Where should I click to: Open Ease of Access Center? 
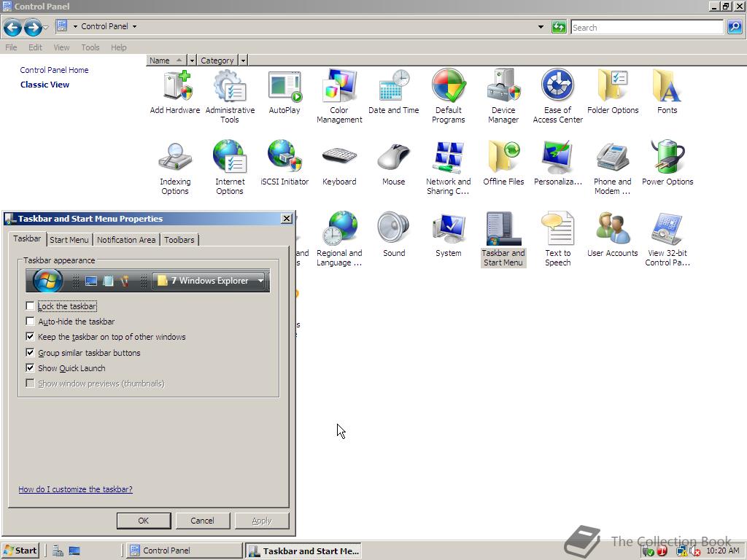[558, 97]
